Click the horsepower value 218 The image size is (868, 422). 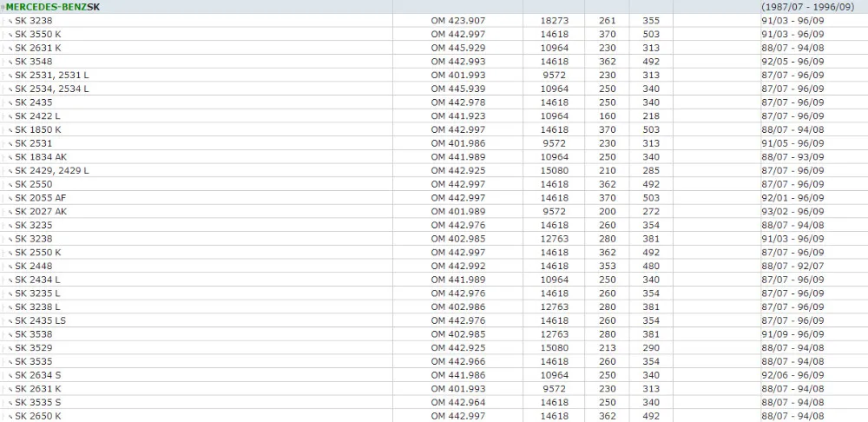[651, 116]
